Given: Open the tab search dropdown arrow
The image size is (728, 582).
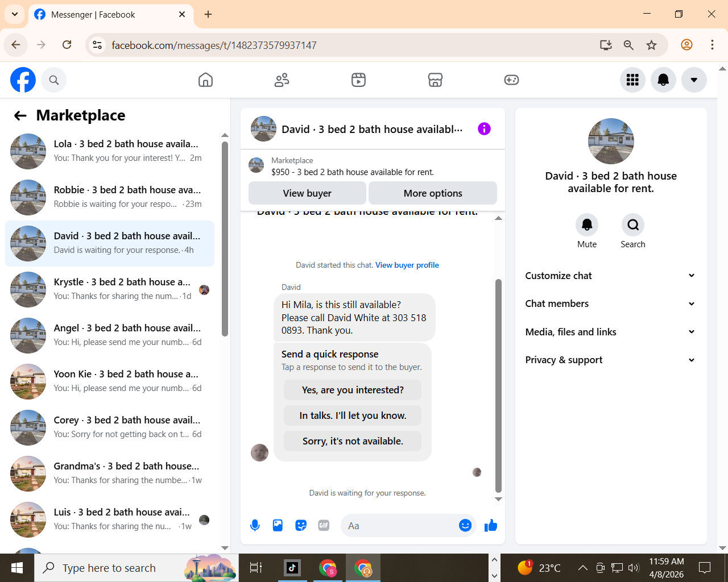Looking at the screenshot, I should click(x=15, y=14).
